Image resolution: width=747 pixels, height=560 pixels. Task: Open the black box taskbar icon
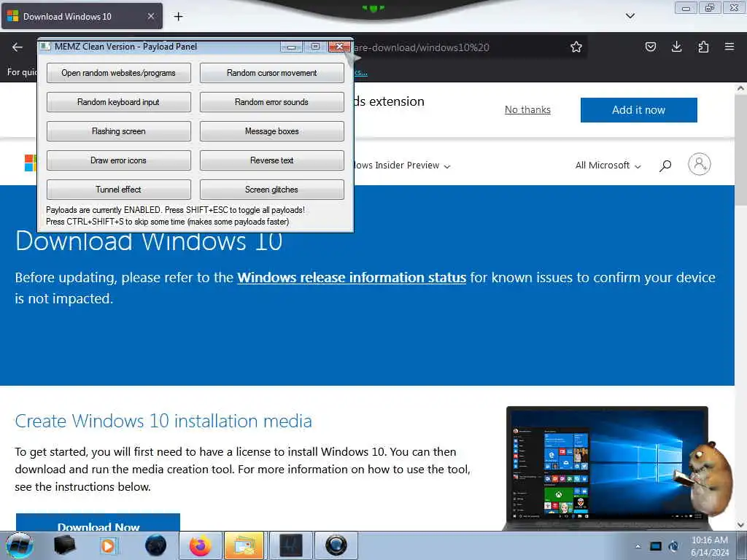coord(64,545)
